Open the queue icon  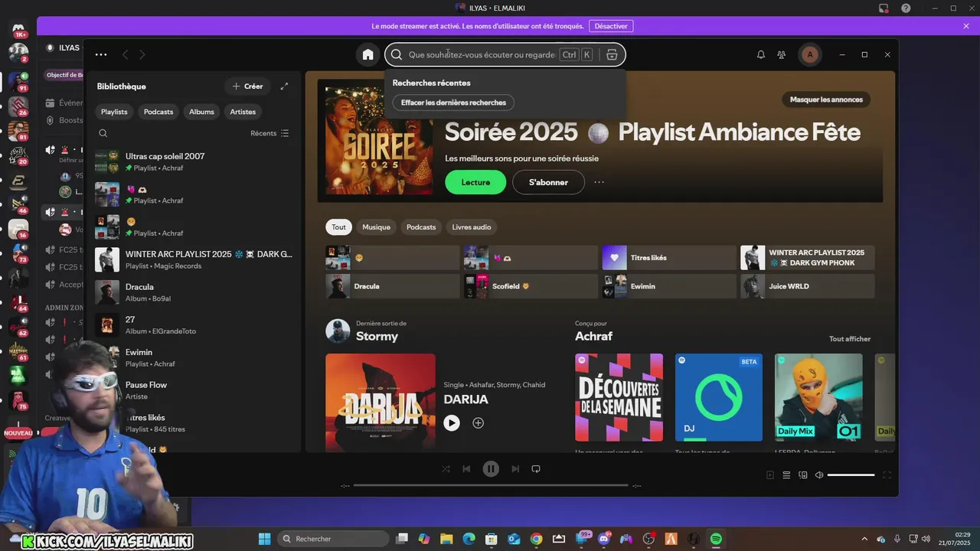click(786, 475)
